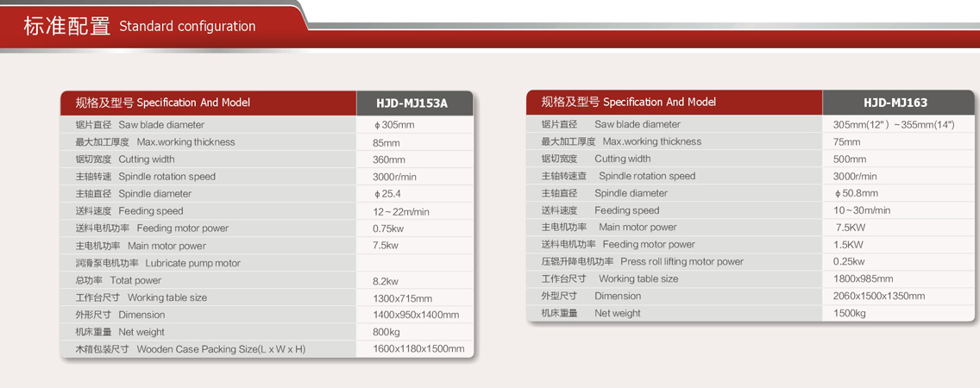Click the 'Press roll lifting motor power' label

(x=682, y=261)
